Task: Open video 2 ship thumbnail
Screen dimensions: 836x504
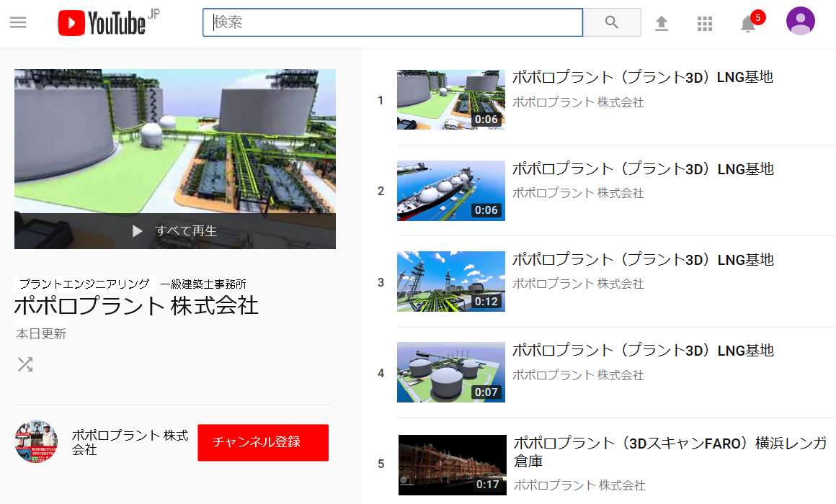Action: click(x=451, y=191)
